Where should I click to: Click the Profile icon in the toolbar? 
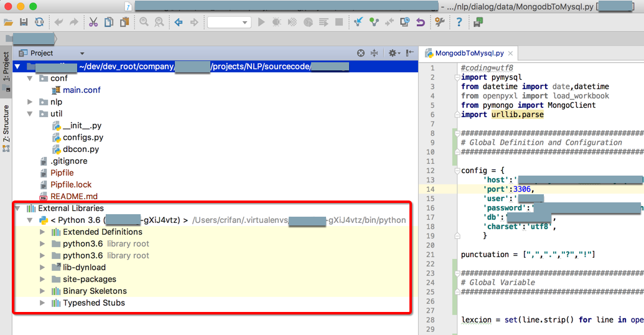click(x=308, y=22)
